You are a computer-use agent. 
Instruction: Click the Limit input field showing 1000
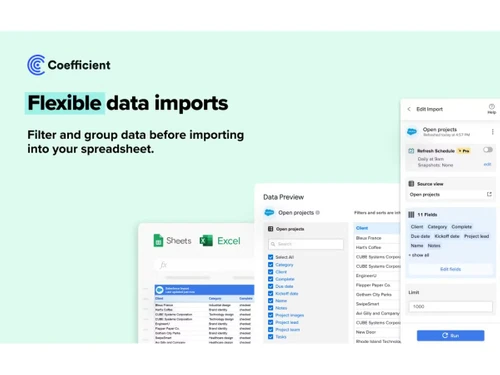450,306
